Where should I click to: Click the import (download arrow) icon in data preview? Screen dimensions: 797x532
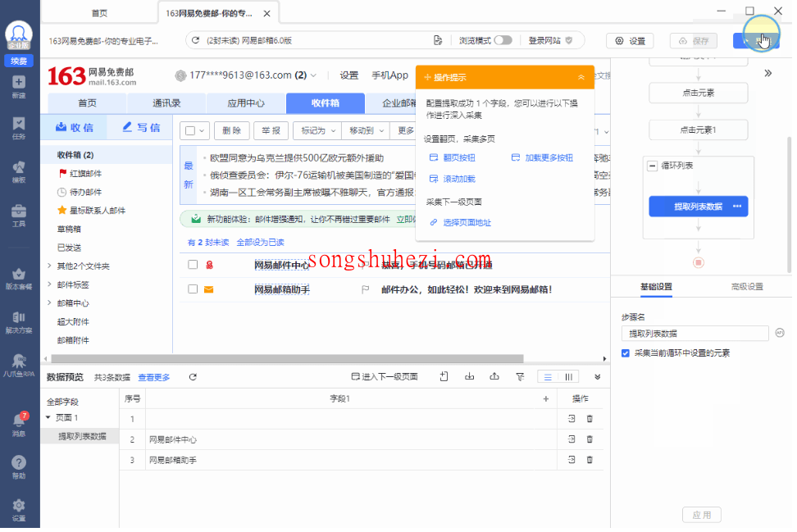(x=469, y=376)
